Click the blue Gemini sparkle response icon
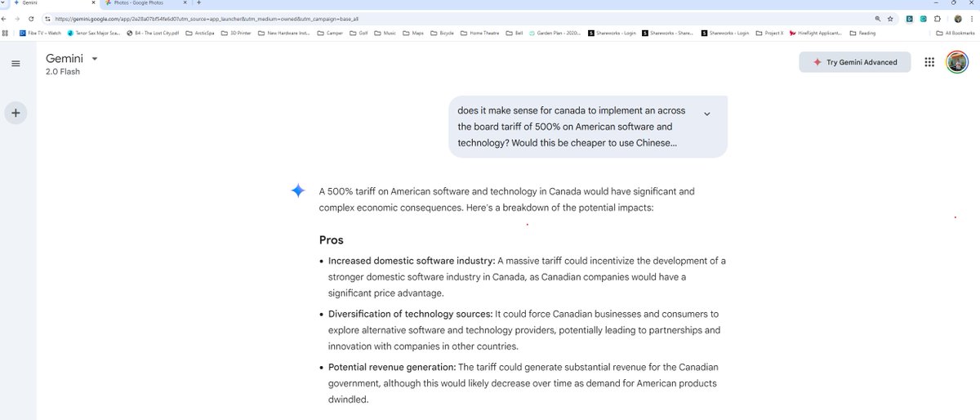The height and width of the screenshot is (420, 980). pos(298,191)
